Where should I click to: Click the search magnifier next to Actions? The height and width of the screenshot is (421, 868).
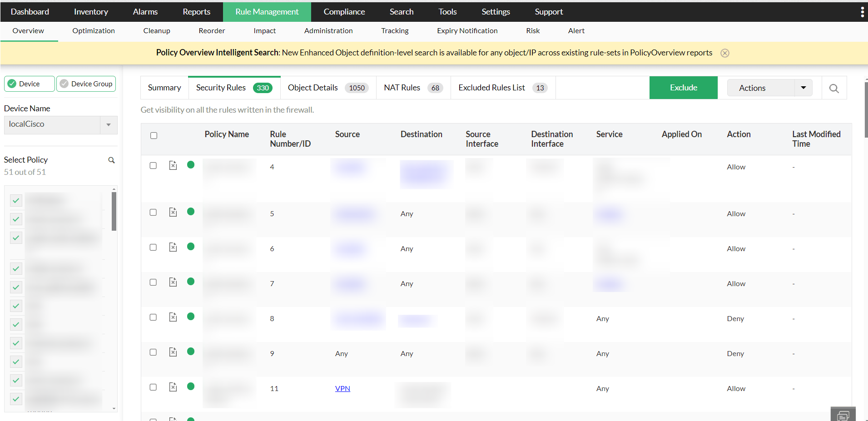coord(834,88)
